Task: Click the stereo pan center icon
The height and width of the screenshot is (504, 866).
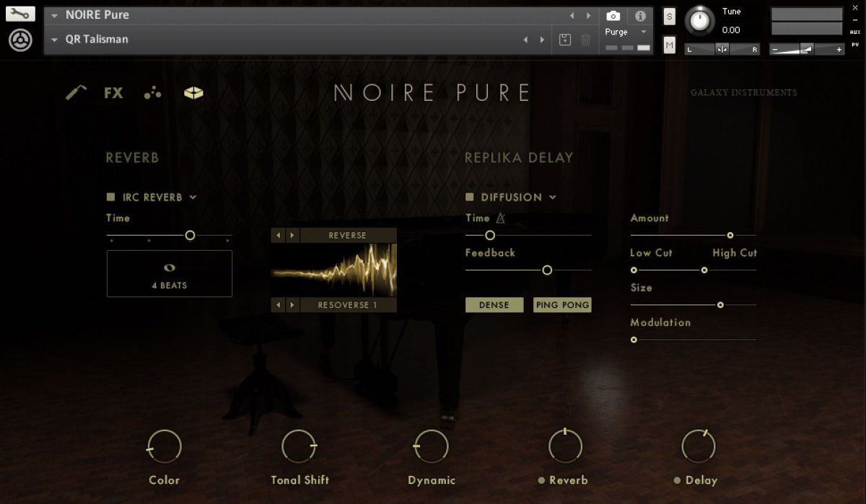Action: [x=722, y=49]
